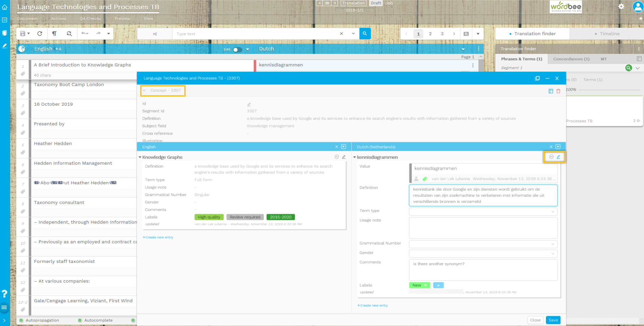Screen dimensions: 644x326
Task: Click Create new entry under the Dutch term
Action: 372,305
